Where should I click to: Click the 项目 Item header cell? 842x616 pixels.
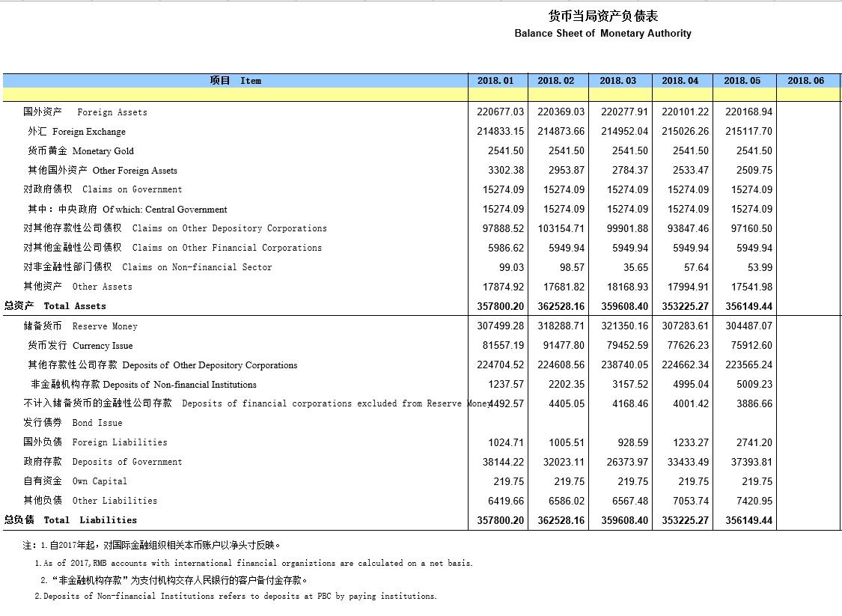235,81
